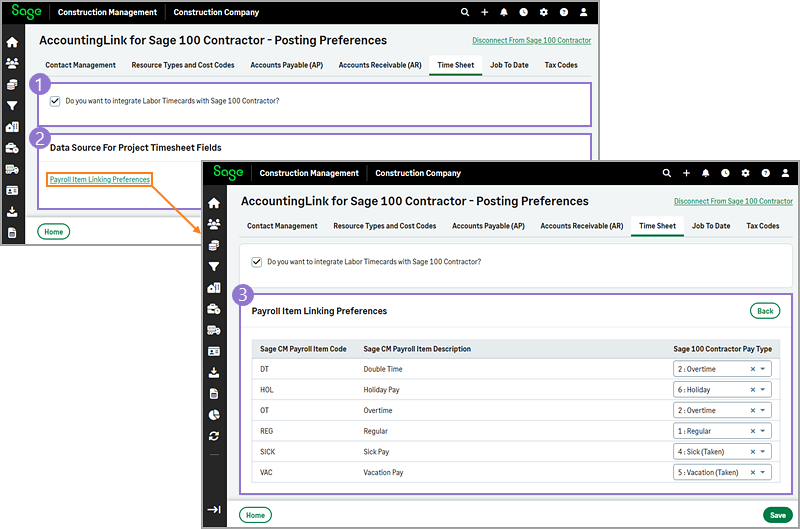Click the sync refresh icon in sidebar
The height and width of the screenshot is (529, 800).
(214, 436)
